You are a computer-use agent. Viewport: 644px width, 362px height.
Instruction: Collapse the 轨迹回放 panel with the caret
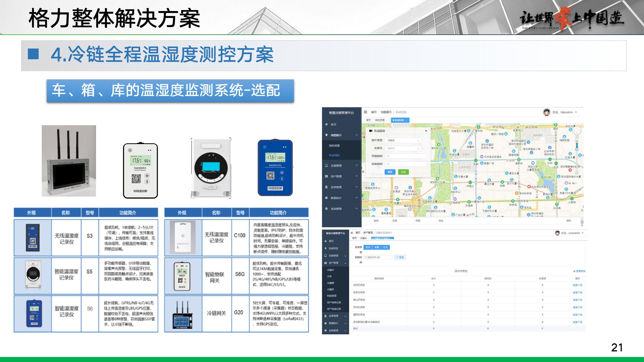(426, 131)
